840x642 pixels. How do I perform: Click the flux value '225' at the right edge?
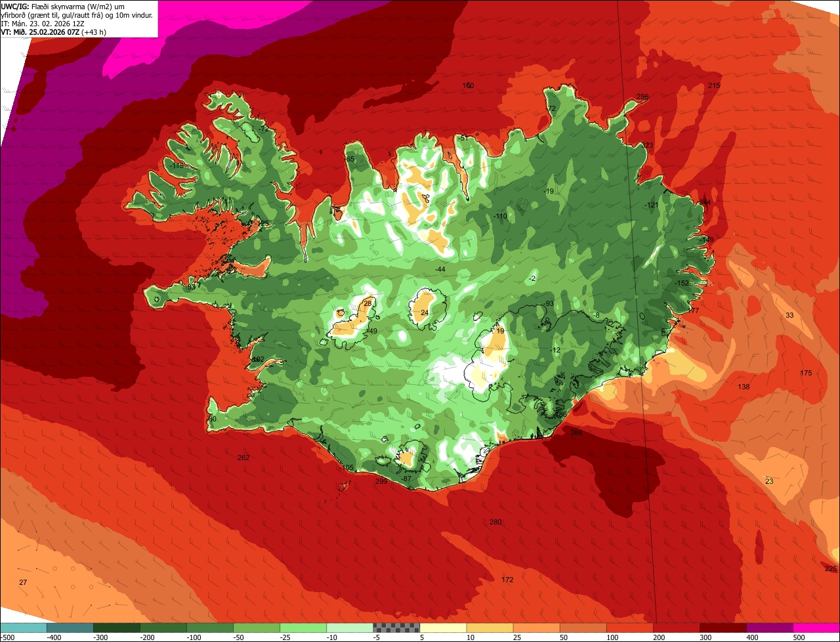[831, 568]
